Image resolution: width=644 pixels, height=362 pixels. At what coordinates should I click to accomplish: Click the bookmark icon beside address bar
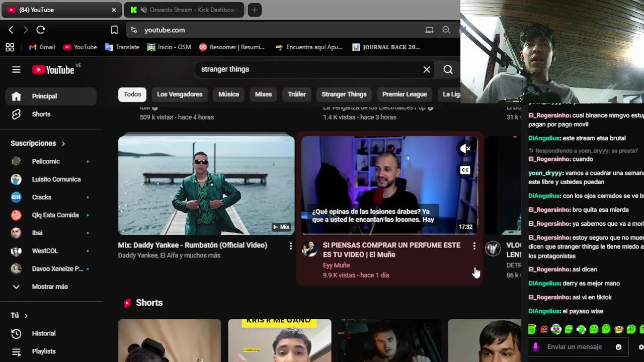[114, 30]
